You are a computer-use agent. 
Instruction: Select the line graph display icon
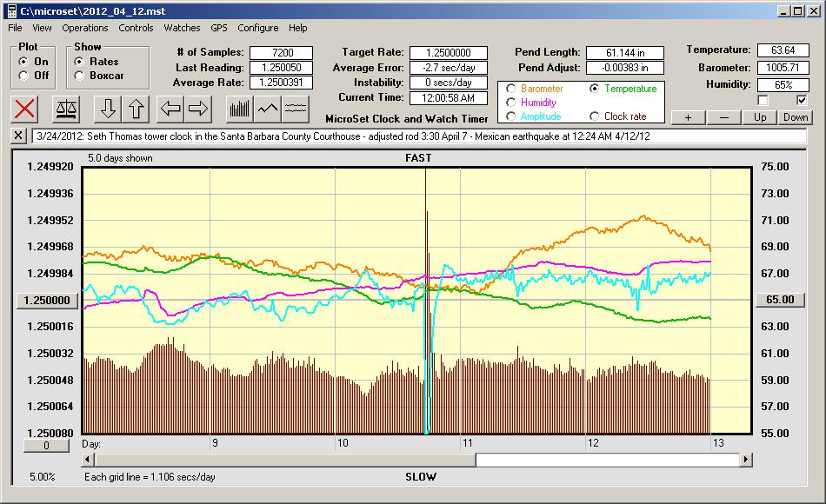pyautogui.click(x=268, y=109)
